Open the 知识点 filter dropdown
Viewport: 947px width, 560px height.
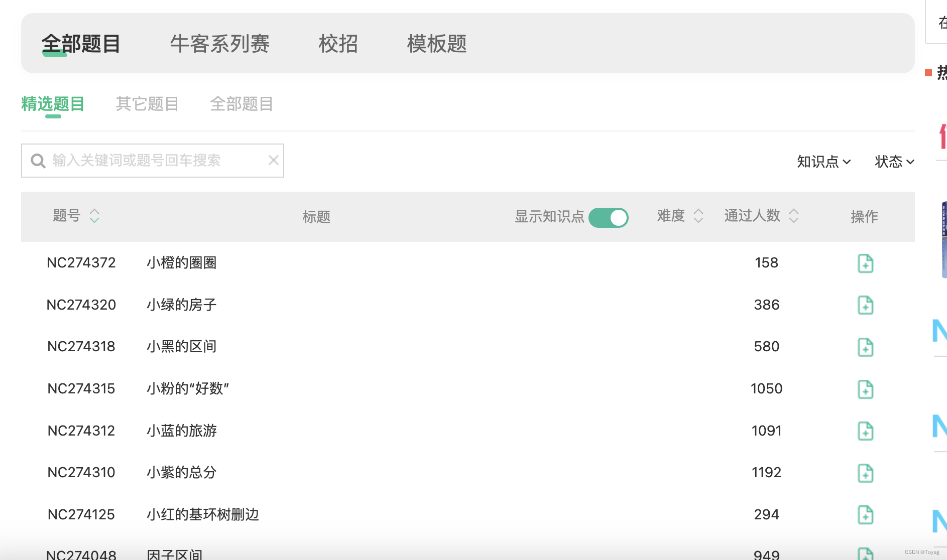[823, 162]
